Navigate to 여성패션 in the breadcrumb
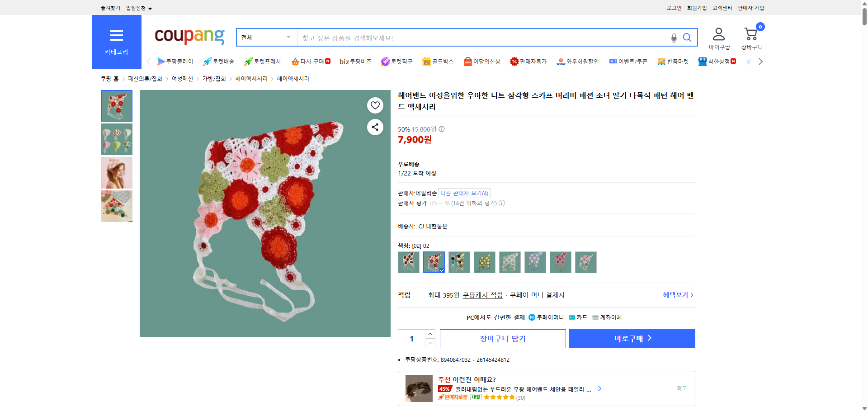 pyautogui.click(x=182, y=78)
